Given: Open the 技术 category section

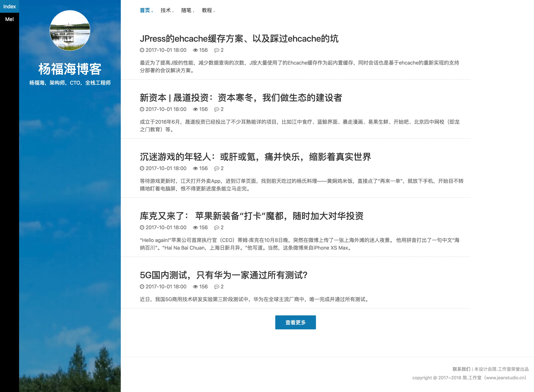Looking at the screenshot, I should pyautogui.click(x=166, y=10).
